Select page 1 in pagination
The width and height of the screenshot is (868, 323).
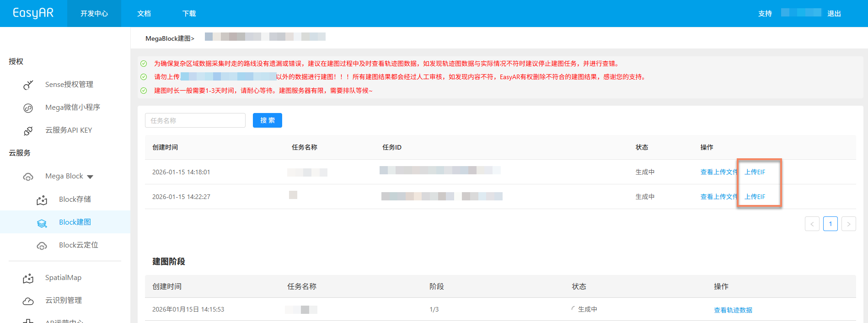coord(830,224)
